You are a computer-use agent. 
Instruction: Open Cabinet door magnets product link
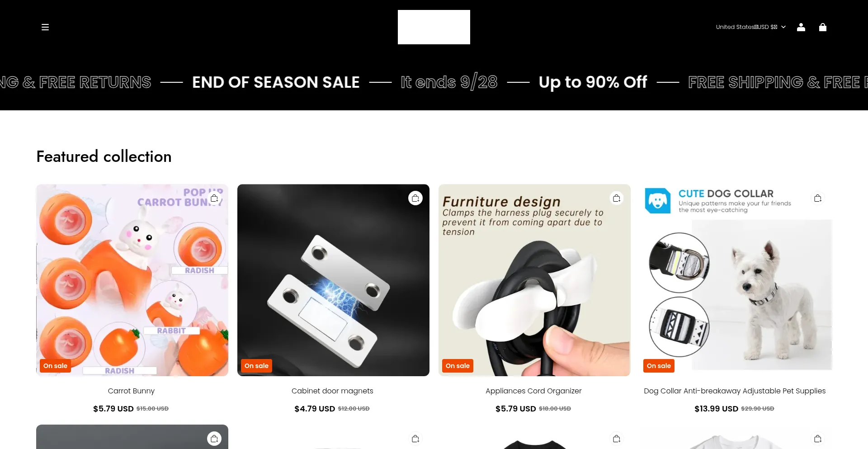pos(332,391)
